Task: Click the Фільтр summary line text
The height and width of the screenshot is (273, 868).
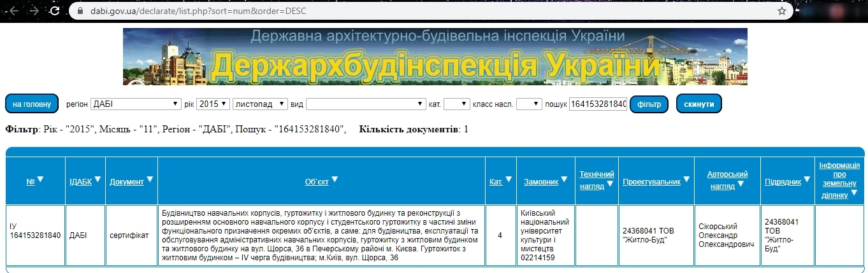Action: tap(176, 129)
